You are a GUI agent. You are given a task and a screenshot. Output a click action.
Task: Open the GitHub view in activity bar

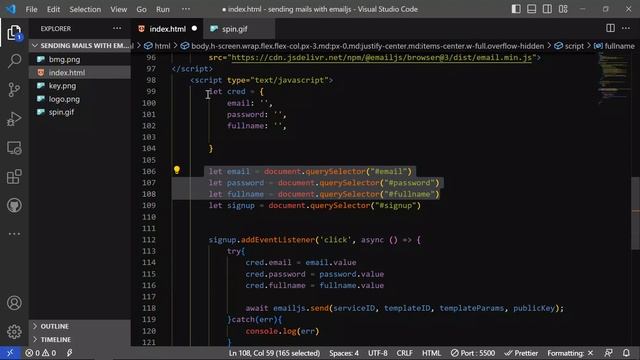14,205
